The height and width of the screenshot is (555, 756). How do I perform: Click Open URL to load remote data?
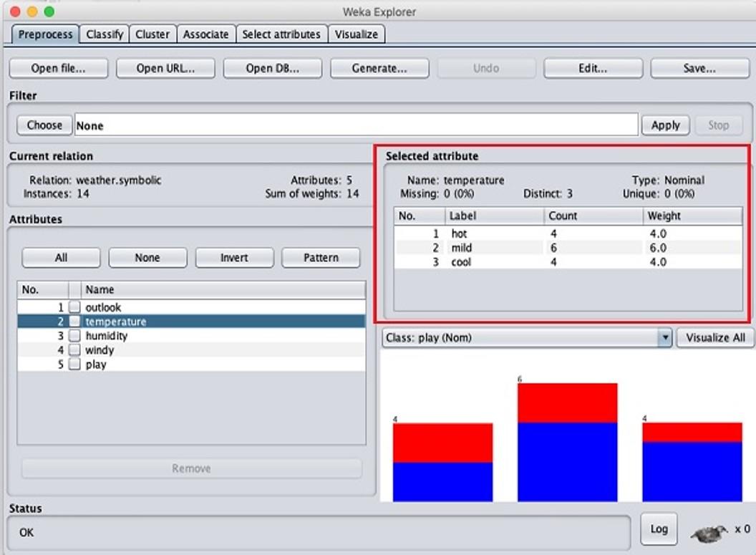[165, 68]
